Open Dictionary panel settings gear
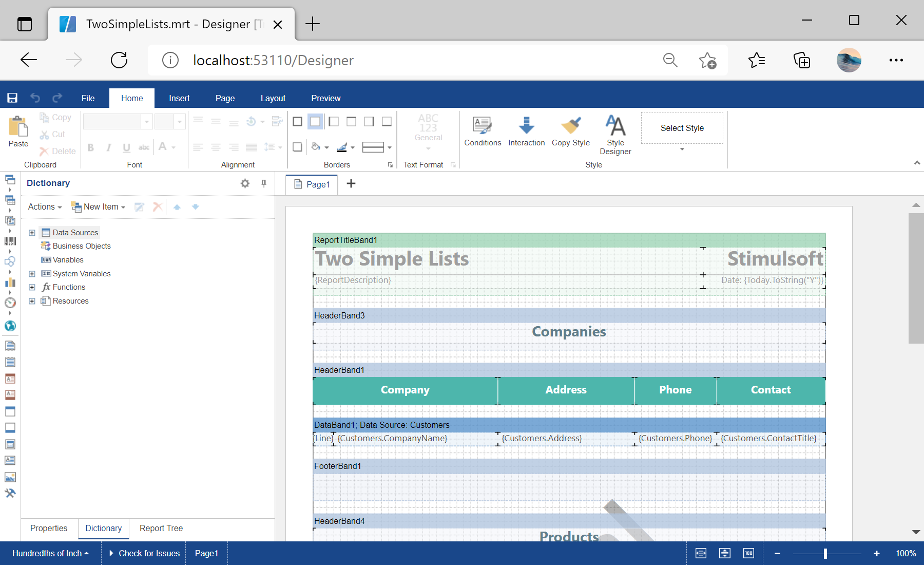This screenshot has width=924, height=565. point(245,183)
